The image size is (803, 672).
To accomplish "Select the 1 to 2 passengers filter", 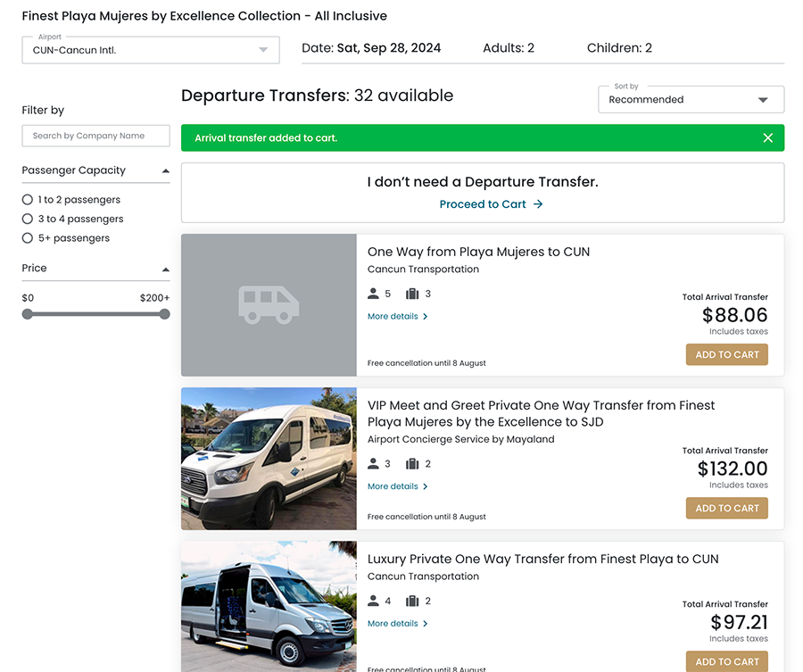I will click(28, 200).
